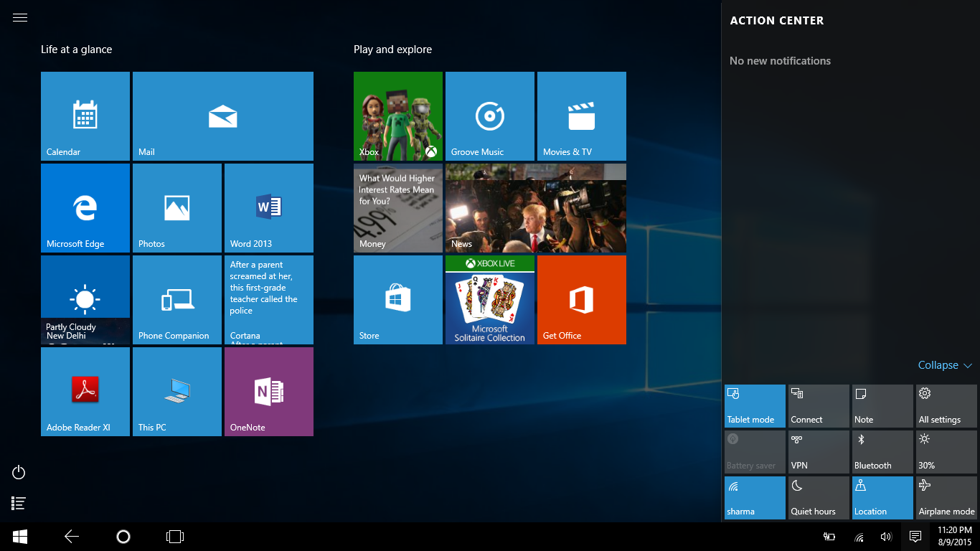Open Groove Music tile
The width and height of the screenshot is (980, 551).
pyautogui.click(x=490, y=116)
